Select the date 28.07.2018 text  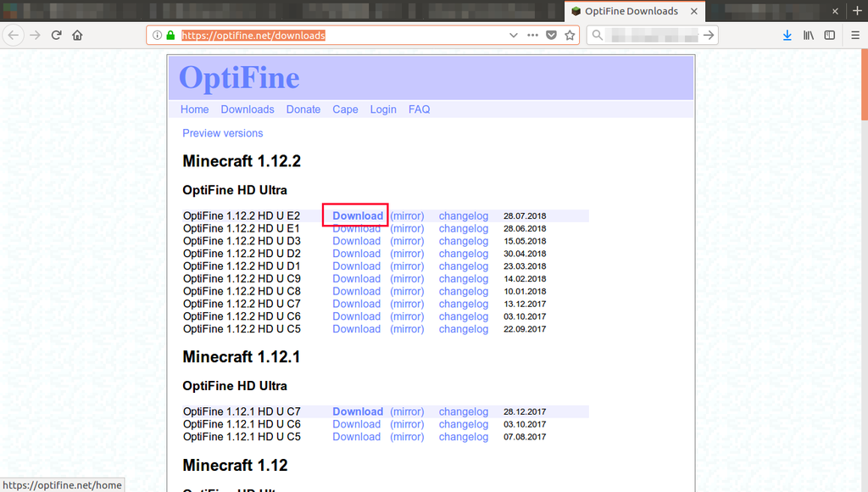pyautogui.click(x=525, y=215)
